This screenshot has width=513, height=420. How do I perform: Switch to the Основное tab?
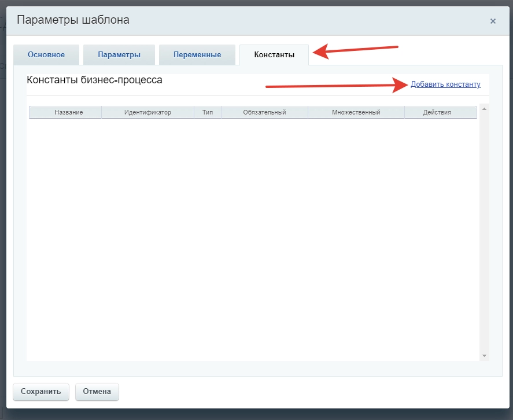pos(46,55)
